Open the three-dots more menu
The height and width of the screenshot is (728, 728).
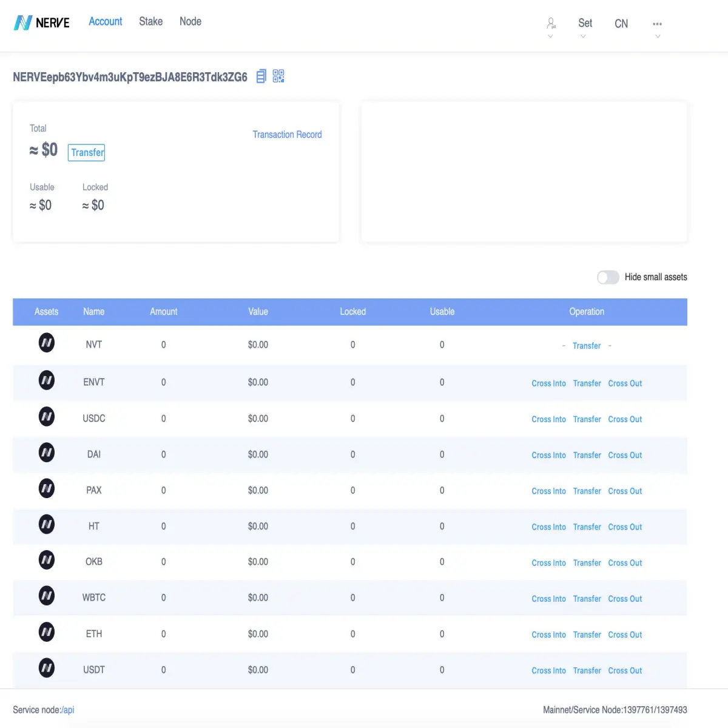657,24
